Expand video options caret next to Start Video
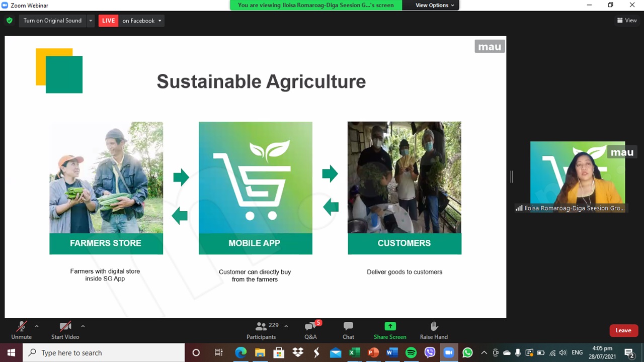 pos(83,326)
